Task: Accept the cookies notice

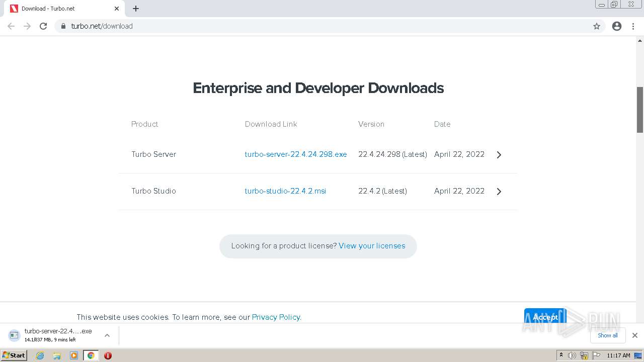Action: [545, 317]
